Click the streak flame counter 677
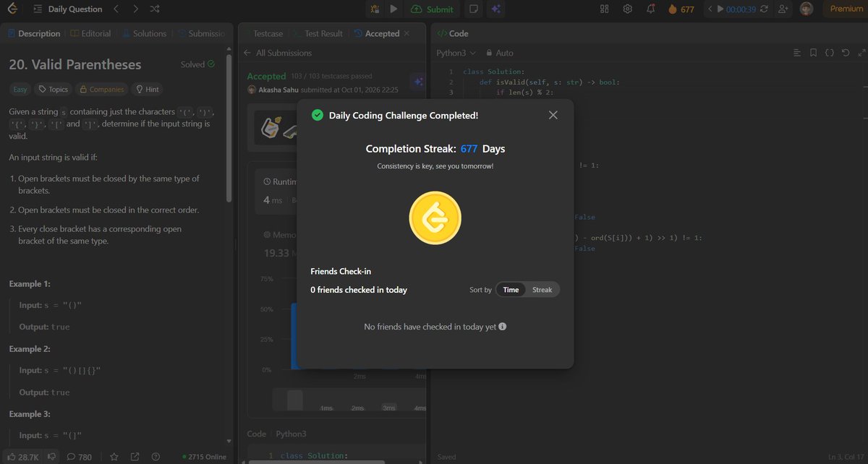The image size is (868, 464). pyautogui.click(x=681, y=9)
